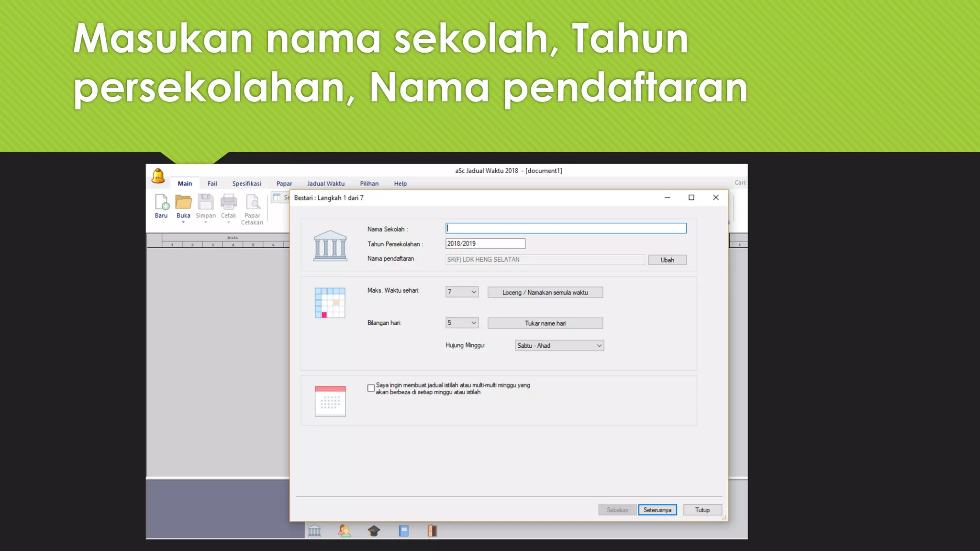The height and width of the screenshot is (551, 980).
Task: Open the Maks. Waktu sehari dropdown
Action: click(x=462, y=292)
